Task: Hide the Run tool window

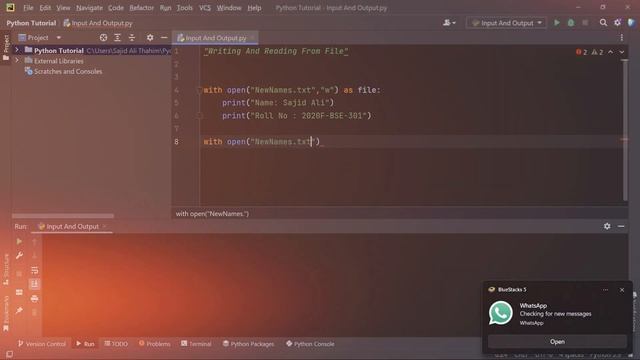Action: (621, 226)
